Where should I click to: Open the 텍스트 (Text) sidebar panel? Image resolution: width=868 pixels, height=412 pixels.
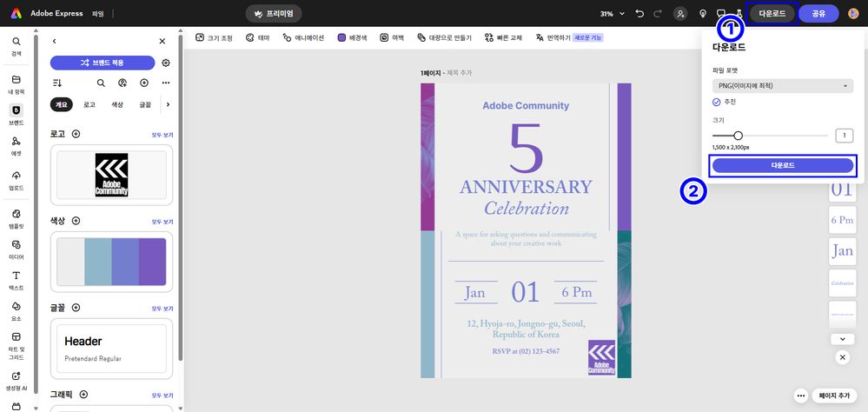pos(16,281)
